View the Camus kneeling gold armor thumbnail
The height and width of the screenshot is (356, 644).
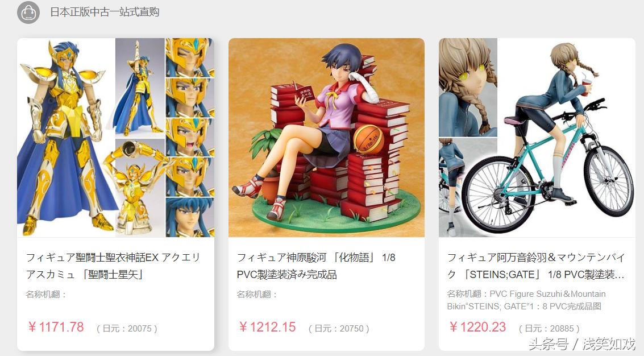140,188
